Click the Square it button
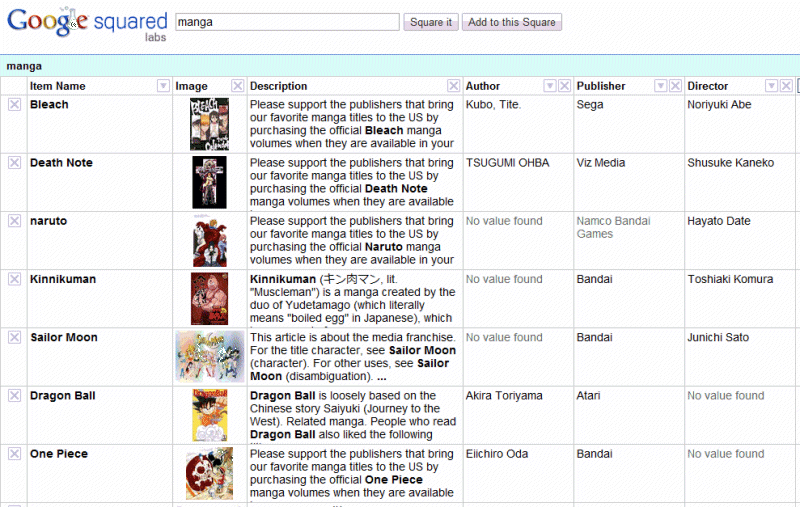The width and height of the screenshot is (800, 507). [x=431, y=22]
